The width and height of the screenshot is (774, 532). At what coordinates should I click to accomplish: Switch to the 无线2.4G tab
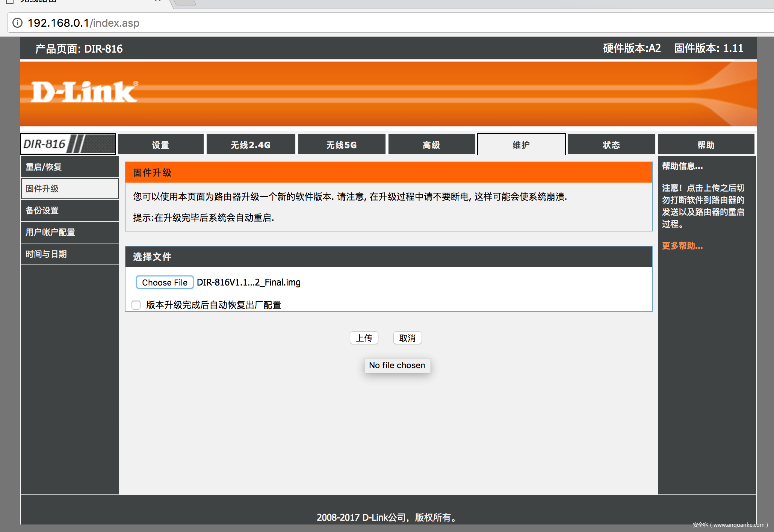(x=251, y=145)
